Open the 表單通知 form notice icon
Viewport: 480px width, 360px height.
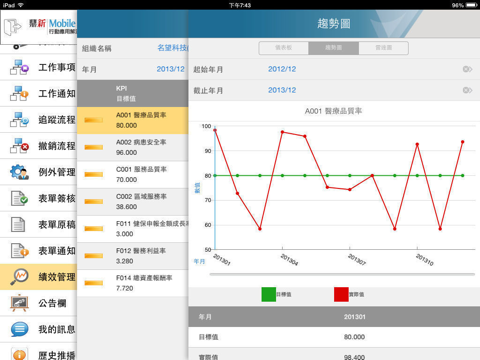coord(19,251)
